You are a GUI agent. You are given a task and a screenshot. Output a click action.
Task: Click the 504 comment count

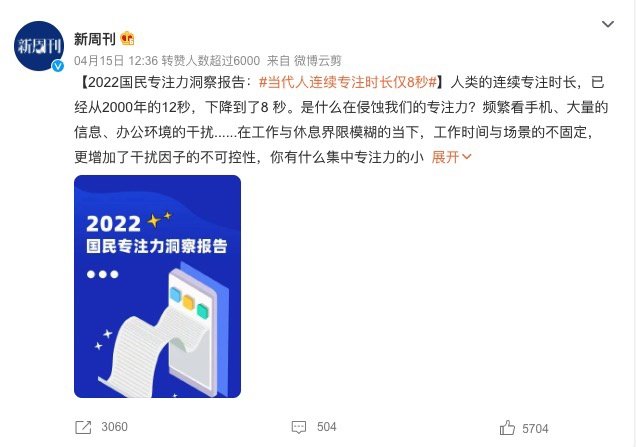point(327,427)
